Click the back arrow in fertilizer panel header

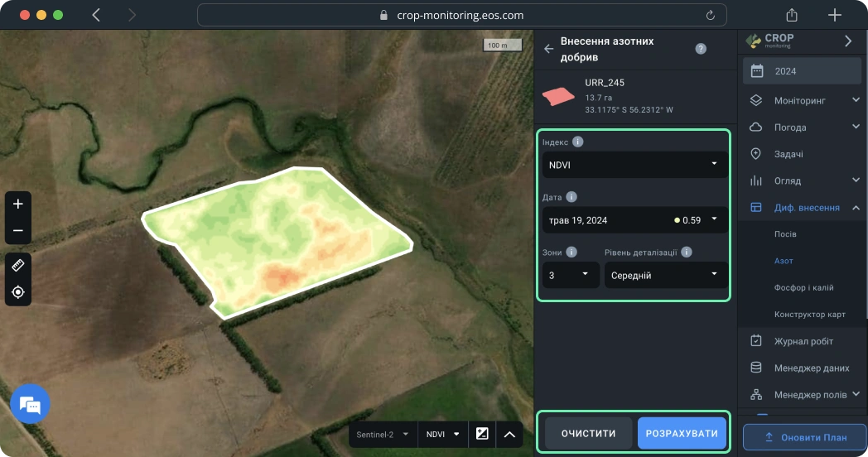tap(548, 49)
